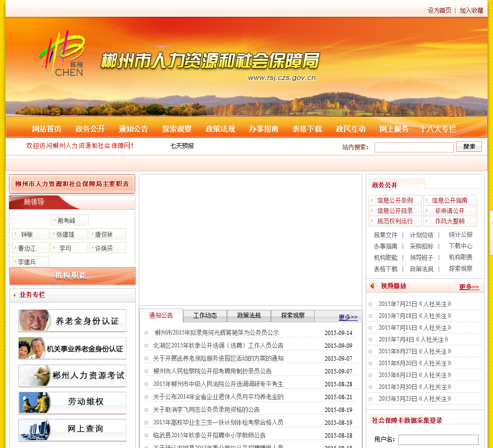Click 加入收藏 at the top
The height and width of the screenshot is (448, 493).
click(x=471, y=10)
